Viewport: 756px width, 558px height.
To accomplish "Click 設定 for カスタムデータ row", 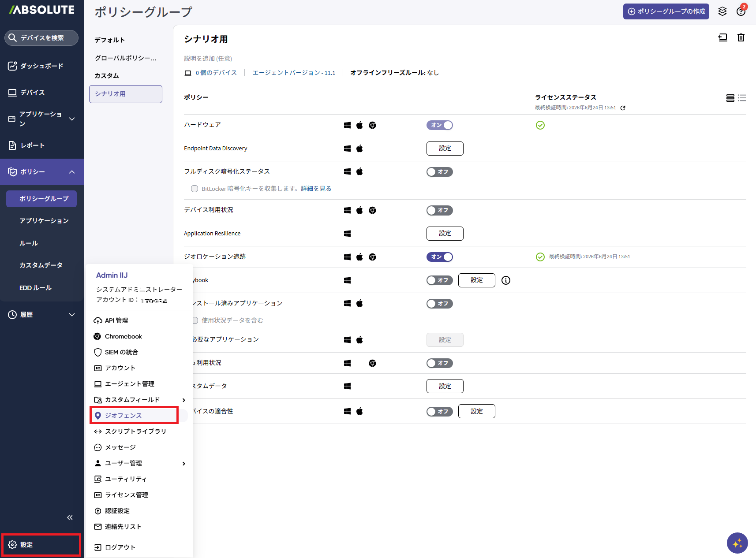I will pos(445,386).
